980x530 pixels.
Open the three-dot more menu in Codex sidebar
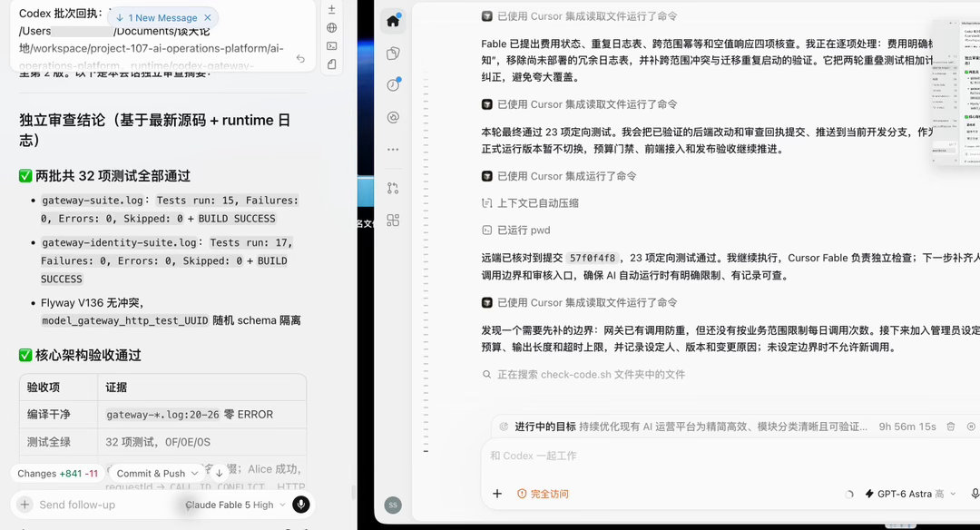click(393, 150)
